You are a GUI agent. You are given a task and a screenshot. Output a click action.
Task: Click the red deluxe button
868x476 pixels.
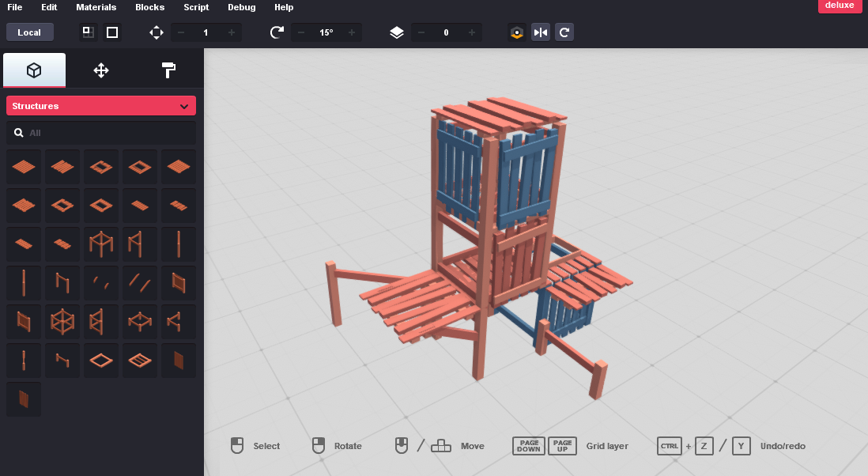(x=840, y=6)
